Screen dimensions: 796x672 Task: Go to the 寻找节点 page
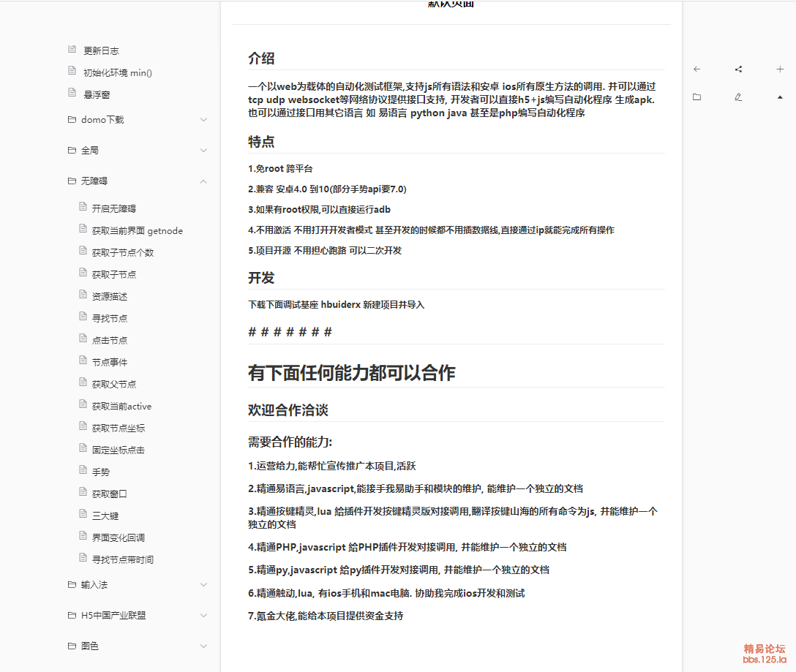110,318
